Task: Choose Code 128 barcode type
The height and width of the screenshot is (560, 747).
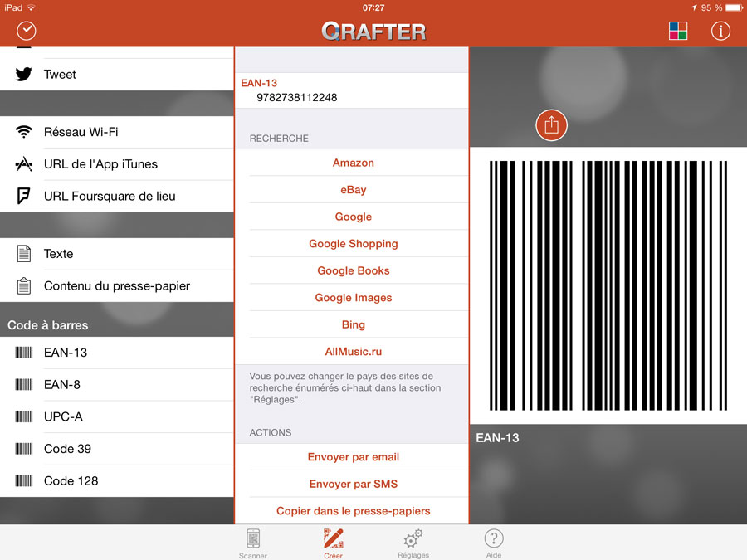Action: pyautogui.click(x=117, y=481)
